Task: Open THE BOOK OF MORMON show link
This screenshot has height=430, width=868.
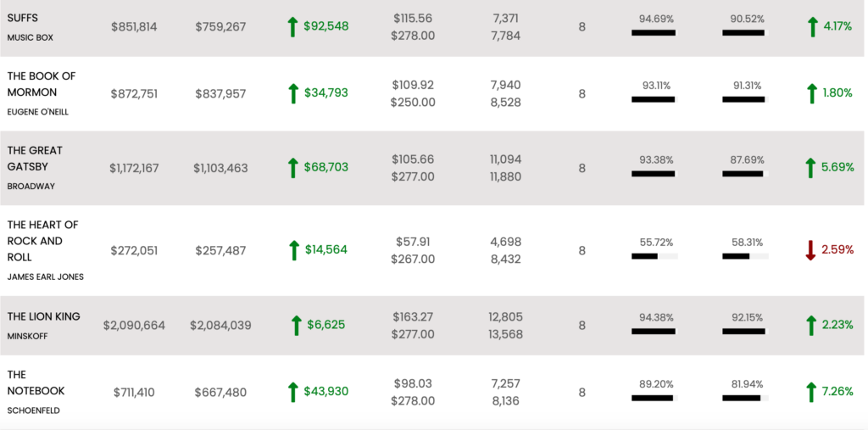Action: pos(42,84)
